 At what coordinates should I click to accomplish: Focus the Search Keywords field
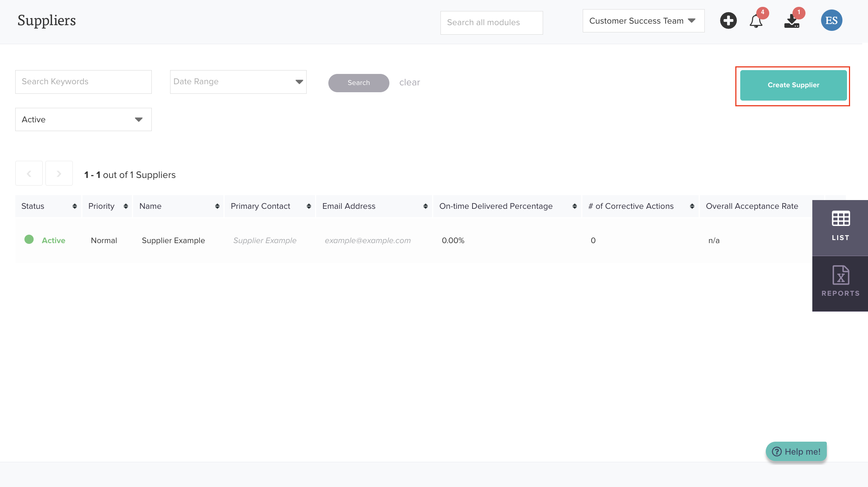83,82
